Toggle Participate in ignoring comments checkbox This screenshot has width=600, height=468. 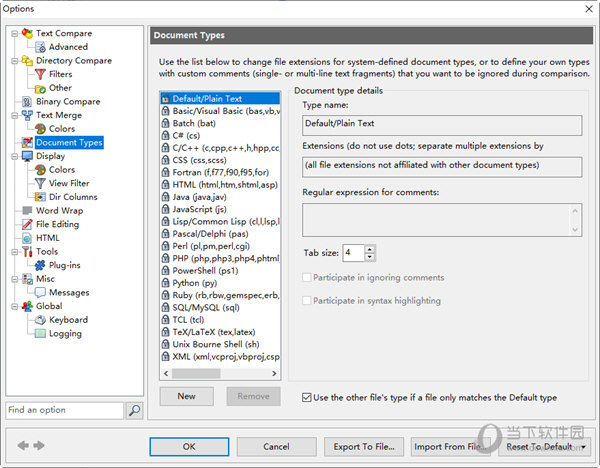point(307,277)
